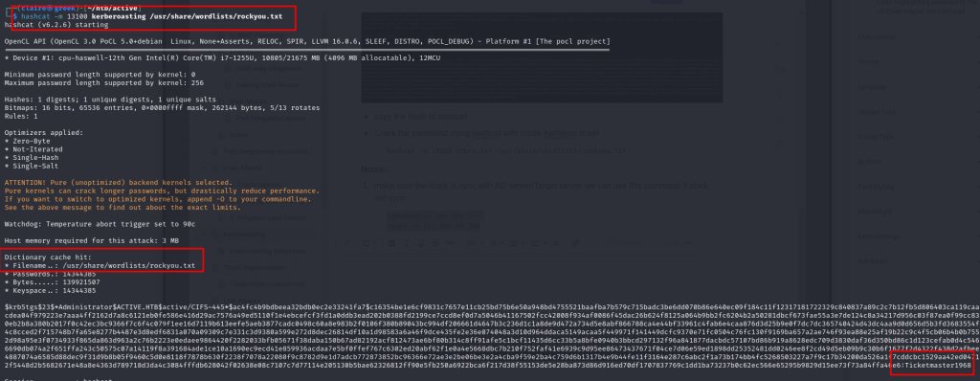Click the 'Dictionary cache hit:' line
980x381 pixels.
point(48,257)
